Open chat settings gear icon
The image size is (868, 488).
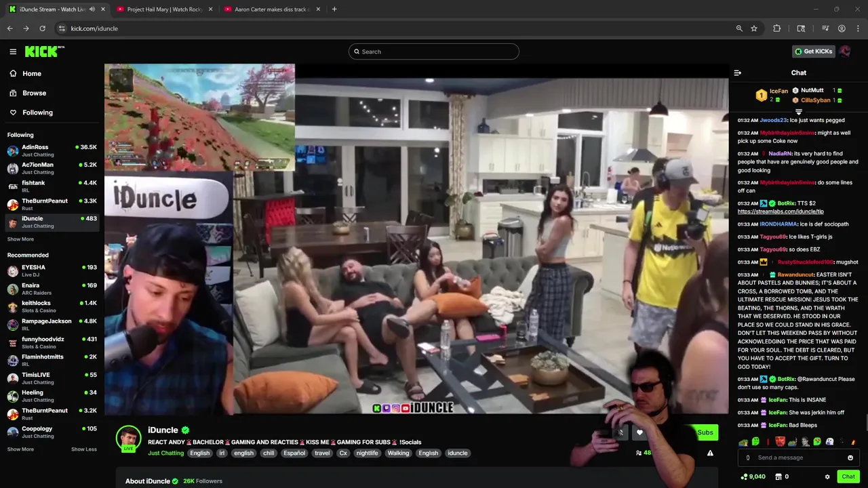pyautogui.click(x=827, y=476)
